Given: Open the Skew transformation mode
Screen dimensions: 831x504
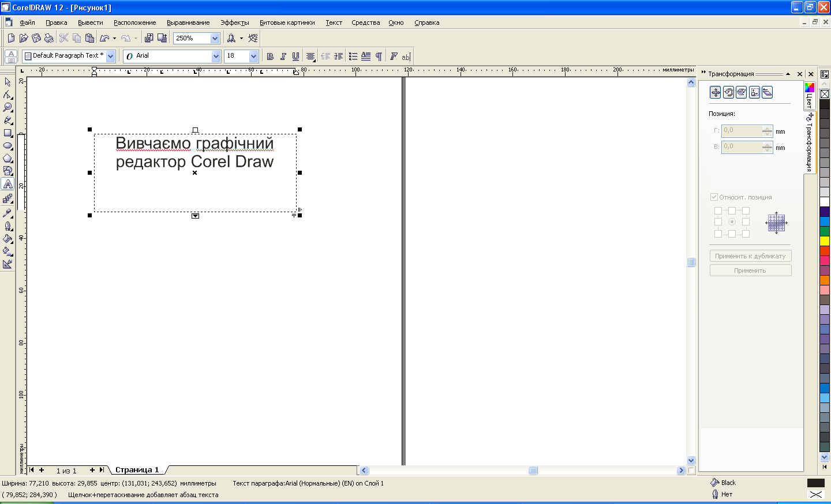Looking at the screenshot, I should 767,92.
